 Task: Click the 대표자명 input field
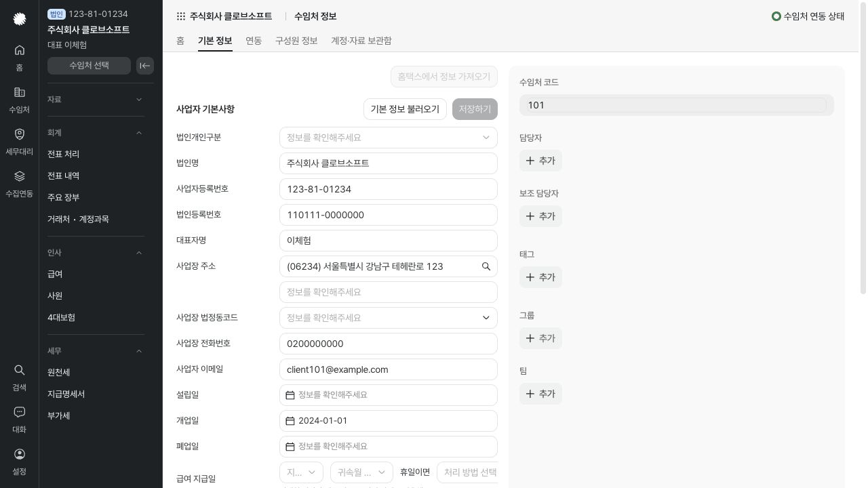(x=389, y=241)
